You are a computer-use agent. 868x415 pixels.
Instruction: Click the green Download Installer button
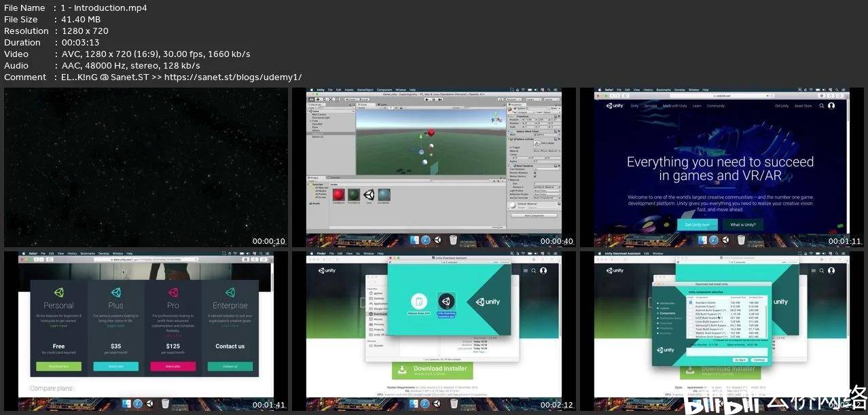tap(433, 369)
